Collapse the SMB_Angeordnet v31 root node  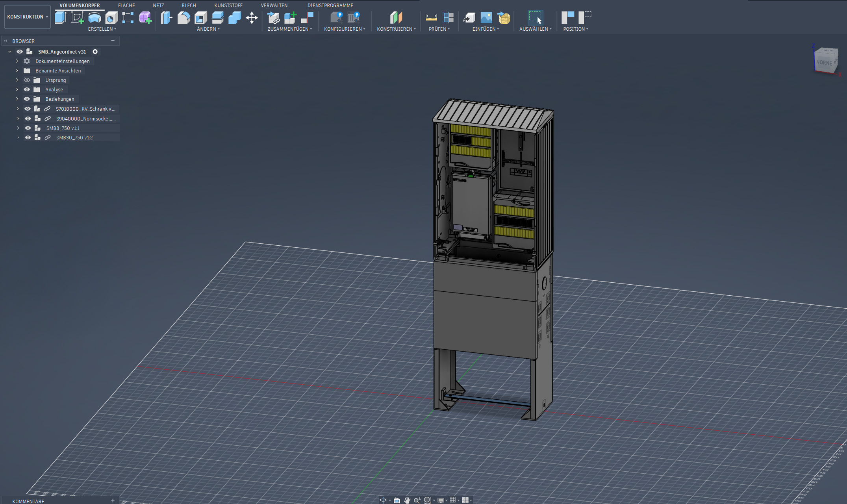pyautogui.click(x=10, y=52)
